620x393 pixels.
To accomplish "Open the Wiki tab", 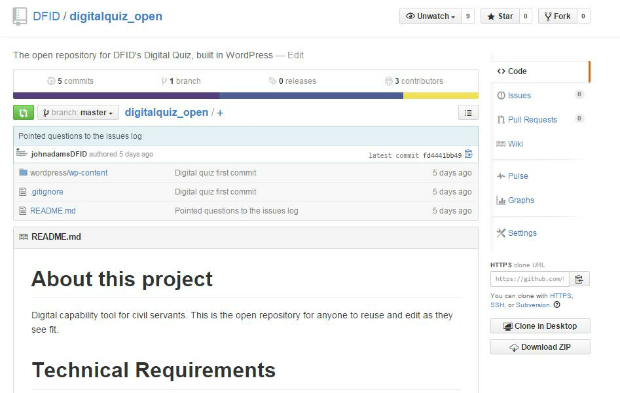I will [515, 144].
